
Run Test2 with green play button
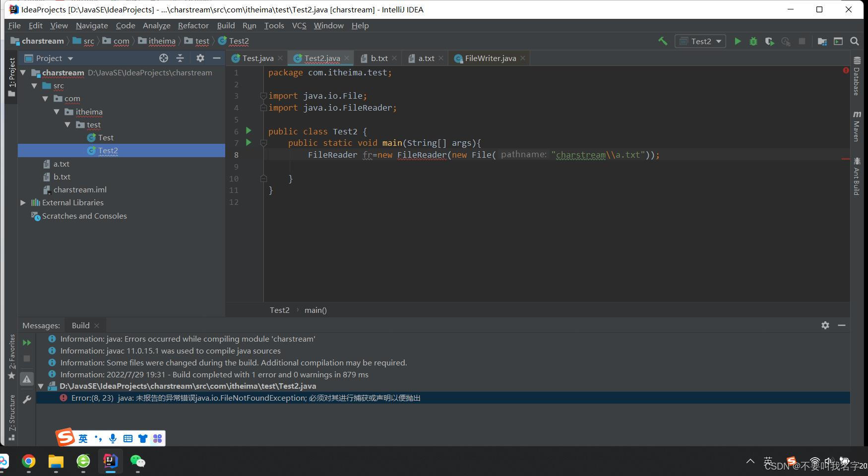[x=738, y=41]
